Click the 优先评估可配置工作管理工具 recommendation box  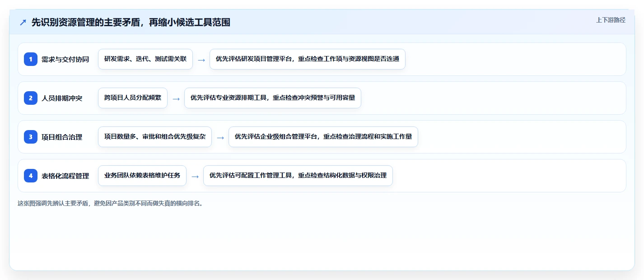pos(298,176)
